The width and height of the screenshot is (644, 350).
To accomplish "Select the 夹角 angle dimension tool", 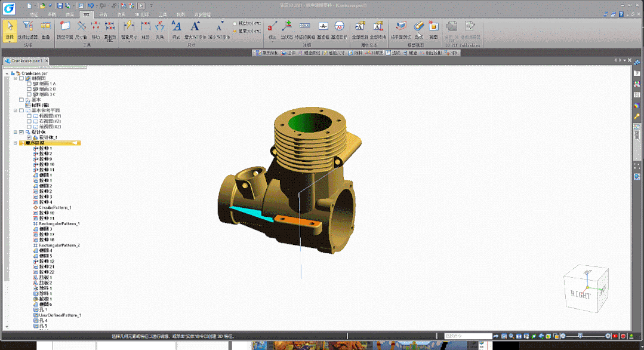I will click(160, 30).
